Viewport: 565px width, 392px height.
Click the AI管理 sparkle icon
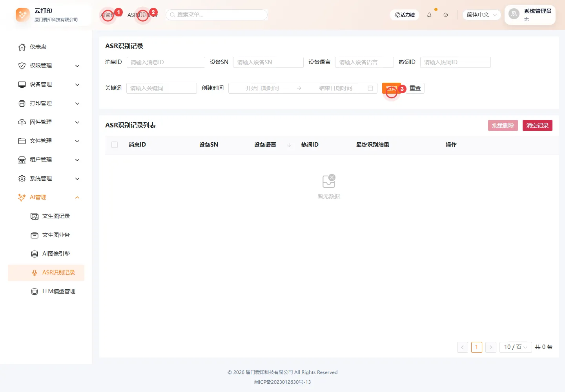point(22,198)
